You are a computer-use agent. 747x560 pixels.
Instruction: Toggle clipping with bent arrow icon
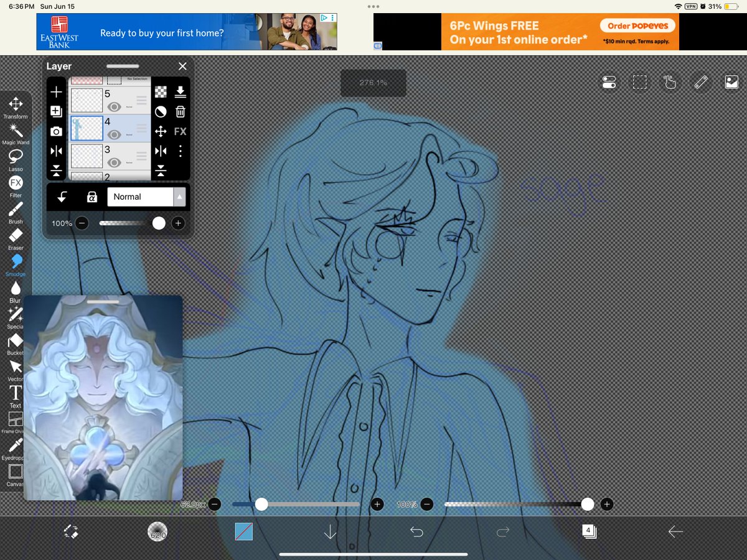coord(62,197)
